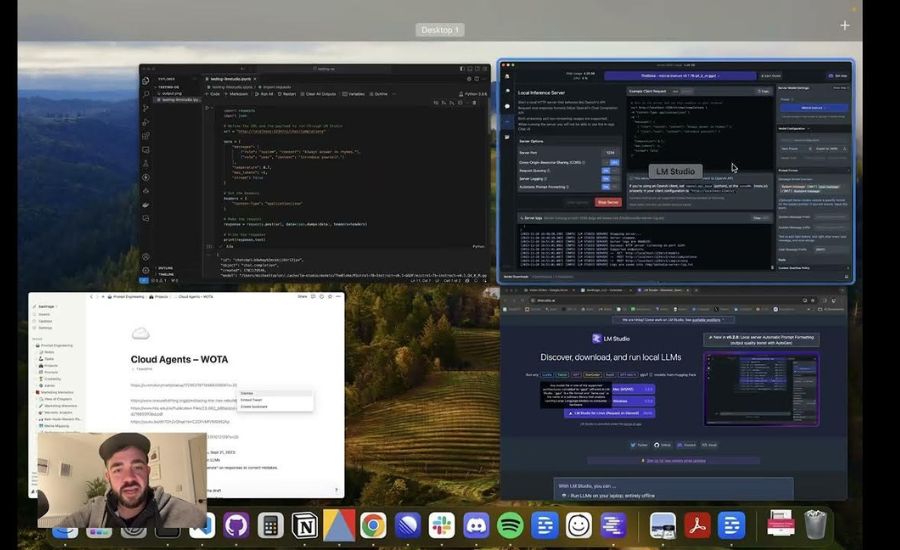Toggle Automatic Prompt Formatting switch in LM Studio

(x=610, y=187)
